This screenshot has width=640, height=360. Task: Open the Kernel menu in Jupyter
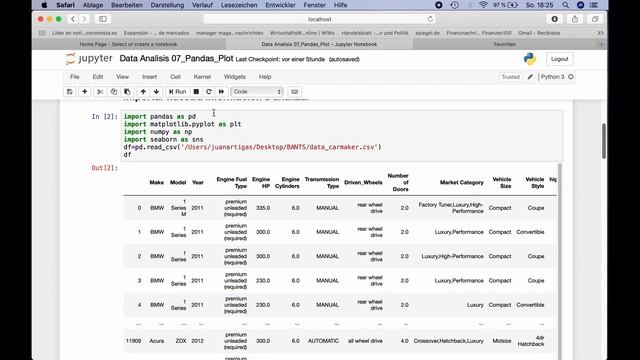[202, 77]
